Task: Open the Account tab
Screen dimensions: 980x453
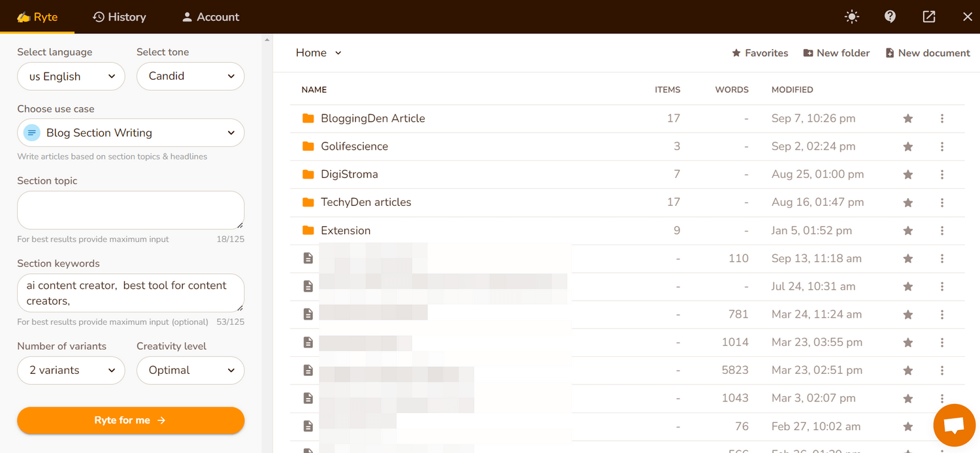Action: point(210,17)
